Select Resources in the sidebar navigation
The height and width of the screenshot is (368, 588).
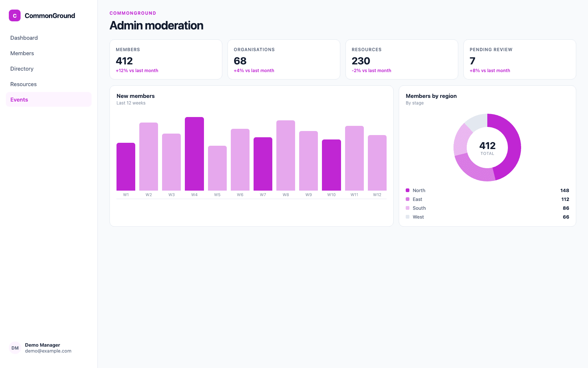coord(49,84)
